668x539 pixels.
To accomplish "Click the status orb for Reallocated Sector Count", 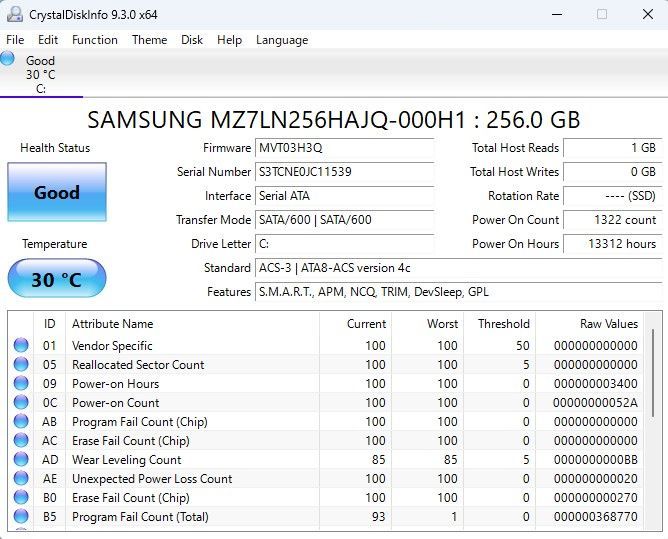I will pos(21,364).
